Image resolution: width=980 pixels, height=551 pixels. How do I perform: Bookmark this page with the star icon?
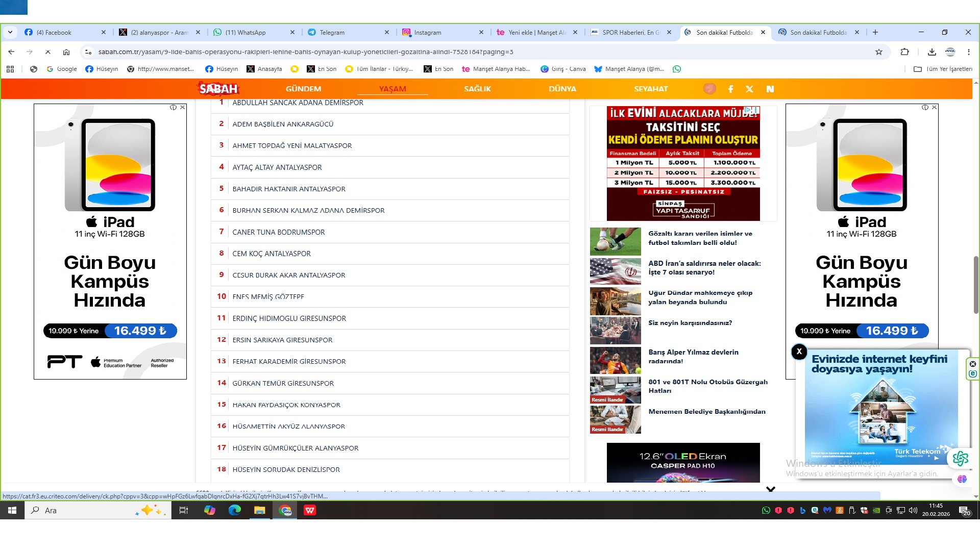[878, 52]
